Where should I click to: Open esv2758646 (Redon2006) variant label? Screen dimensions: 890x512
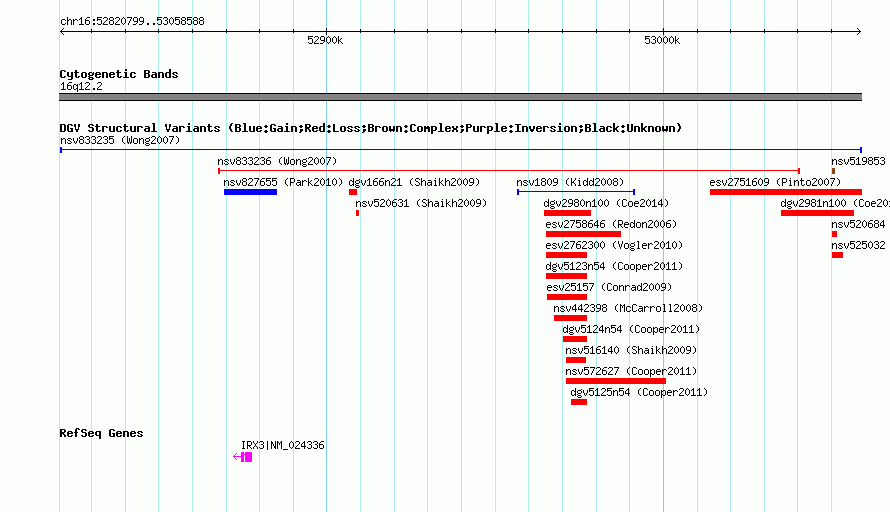pos(611,224)
